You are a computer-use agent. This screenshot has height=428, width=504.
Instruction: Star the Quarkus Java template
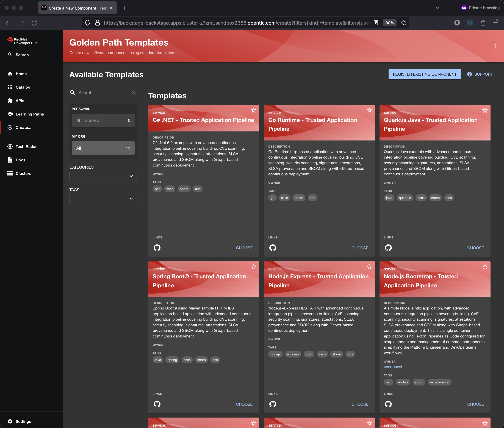click(x=485, y=110)
